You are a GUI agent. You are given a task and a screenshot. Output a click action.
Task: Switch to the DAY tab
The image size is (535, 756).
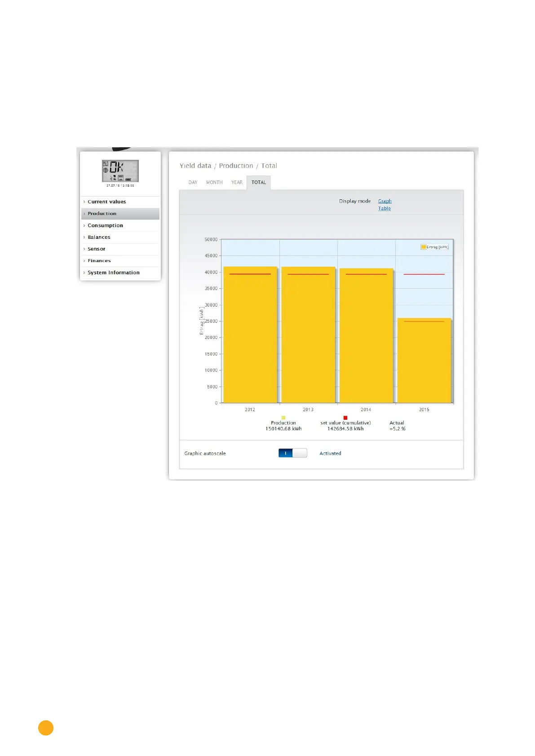(x=193, y=182)
